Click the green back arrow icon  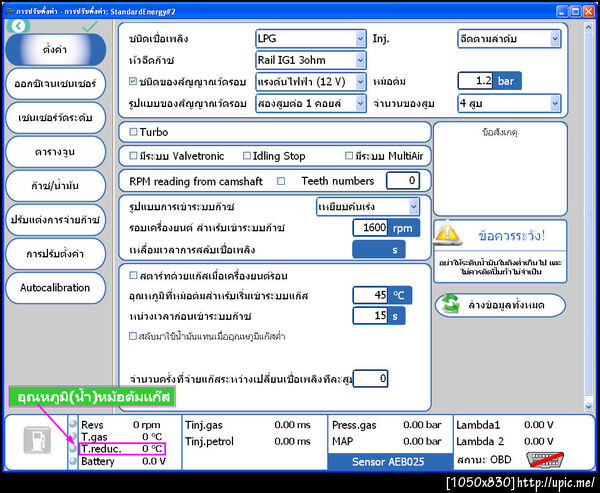(x=18, y=26)
